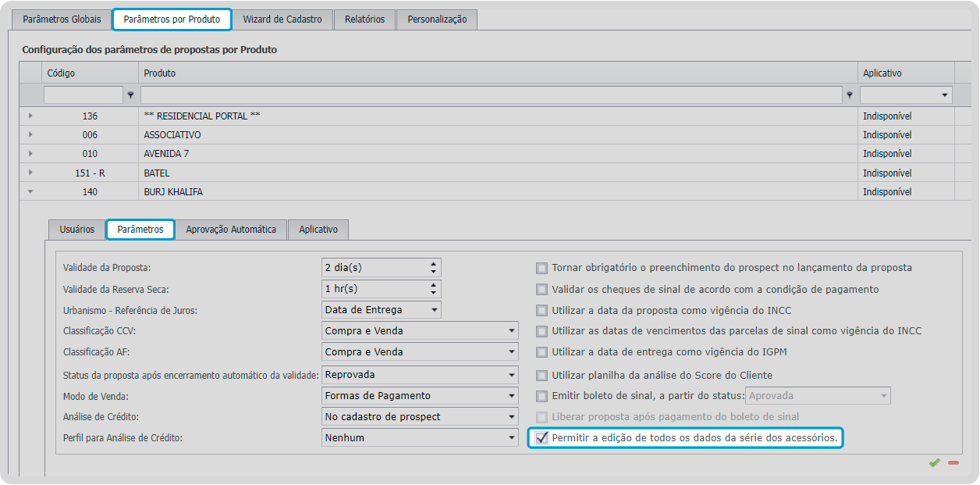Enable 'Utilizar planilha da análise do Score do Cliente'
Image resolution: width=980 pixels, height=485 pixels.
pos(541,376)
